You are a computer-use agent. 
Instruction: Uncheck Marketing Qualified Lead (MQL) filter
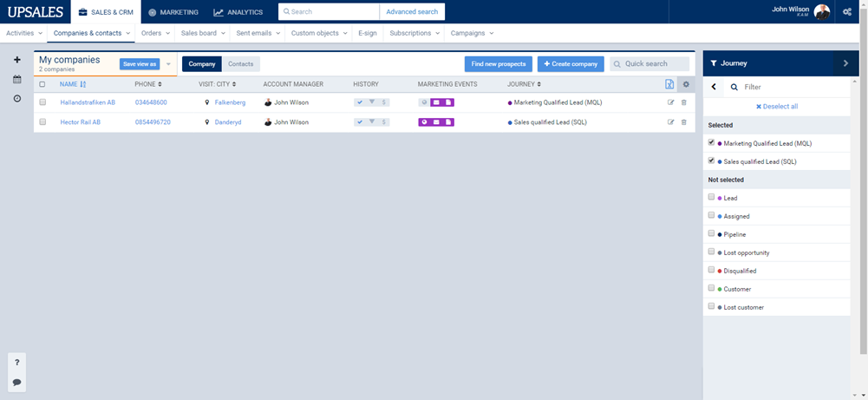(x=711, y=143)
